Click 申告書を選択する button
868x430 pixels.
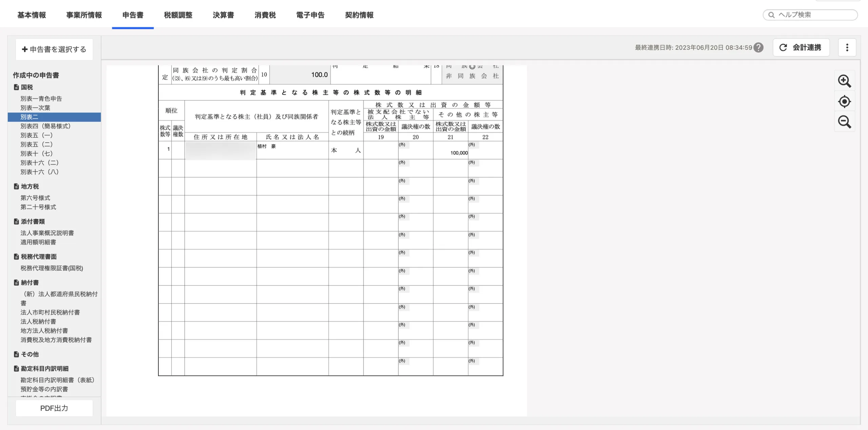click(x=54, y=50)
